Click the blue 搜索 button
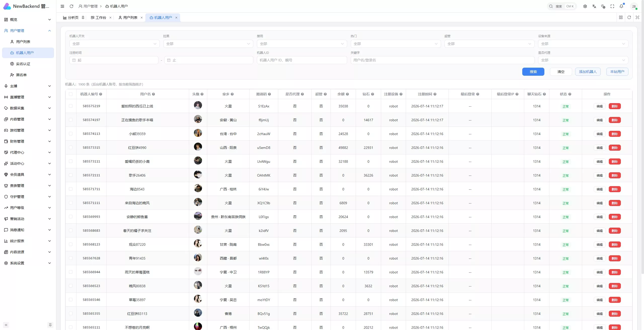644x330 pixels. tap(533, 72)
